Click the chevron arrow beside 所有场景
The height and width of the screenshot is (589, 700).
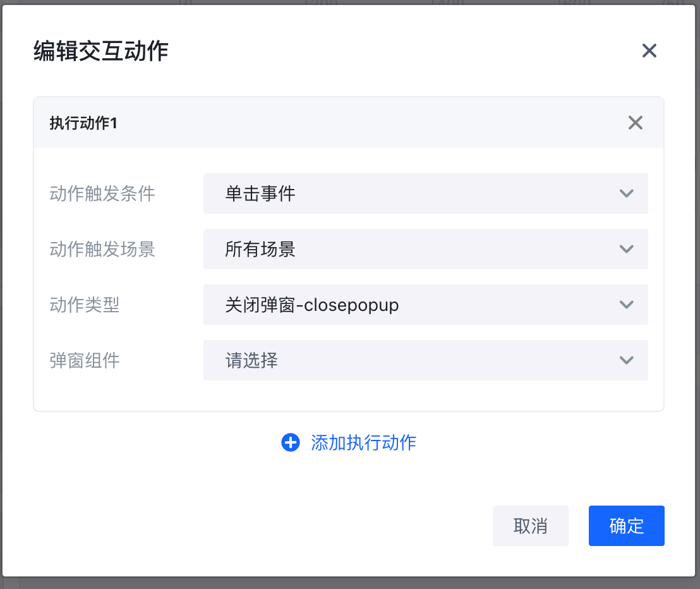coord(627,249)
